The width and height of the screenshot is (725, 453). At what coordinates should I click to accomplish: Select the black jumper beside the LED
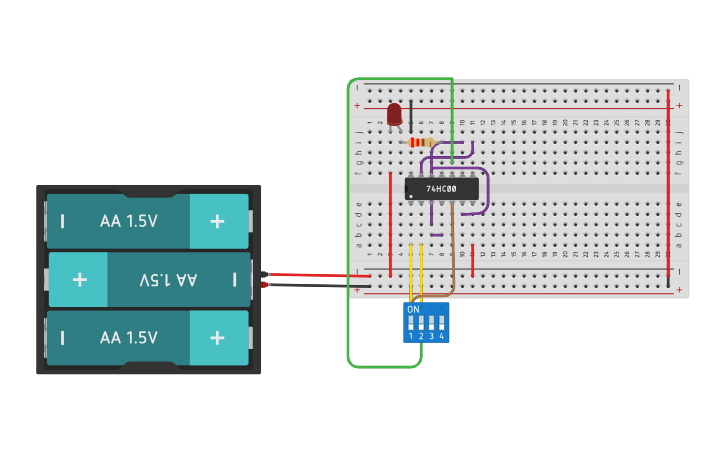coord(411,116)
